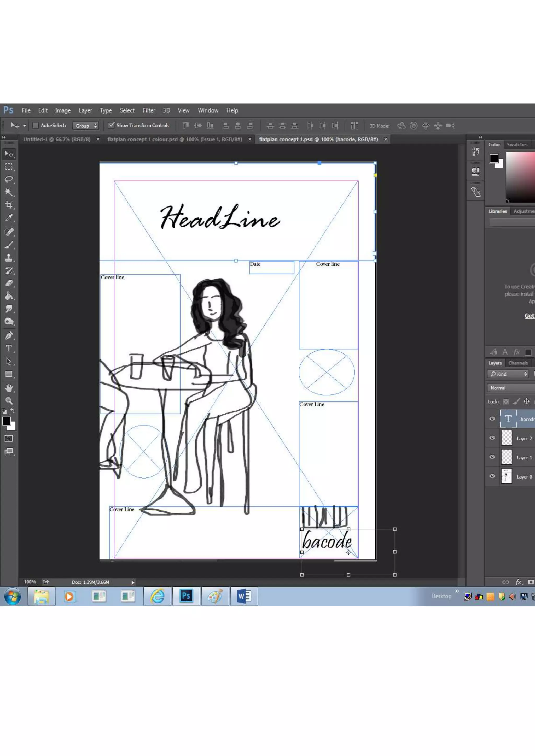The width and height of the screenshot is (535, 756).
Task: Select the Magic Wand tool
Action: (9, 192)
